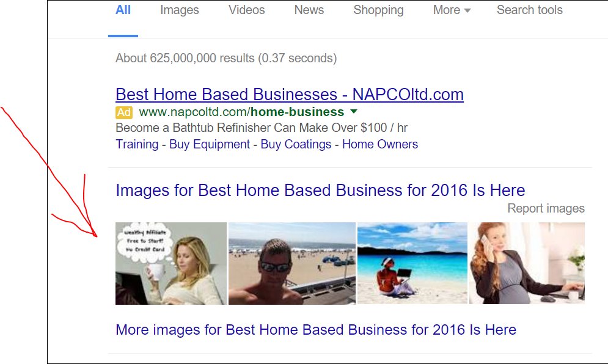Image resolution: width=608 pixels, height=364 pixels.
Task: Switch to the Images tab
Action: (180, 10)
